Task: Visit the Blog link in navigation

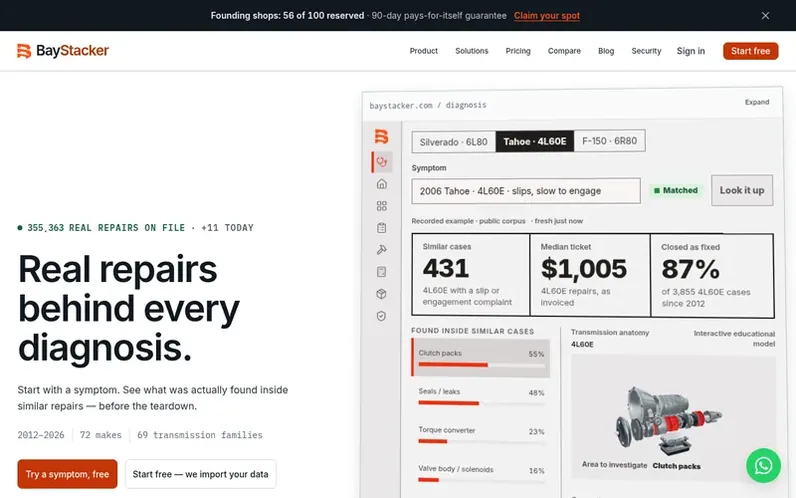Action: 606,51
